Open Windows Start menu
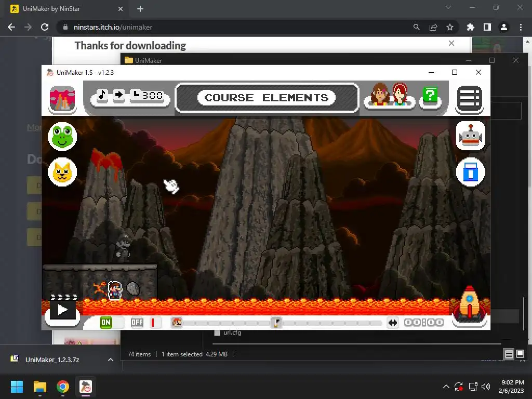Image resolution: width=532 pixels, height=399 pixels. [x=17, y=387]
